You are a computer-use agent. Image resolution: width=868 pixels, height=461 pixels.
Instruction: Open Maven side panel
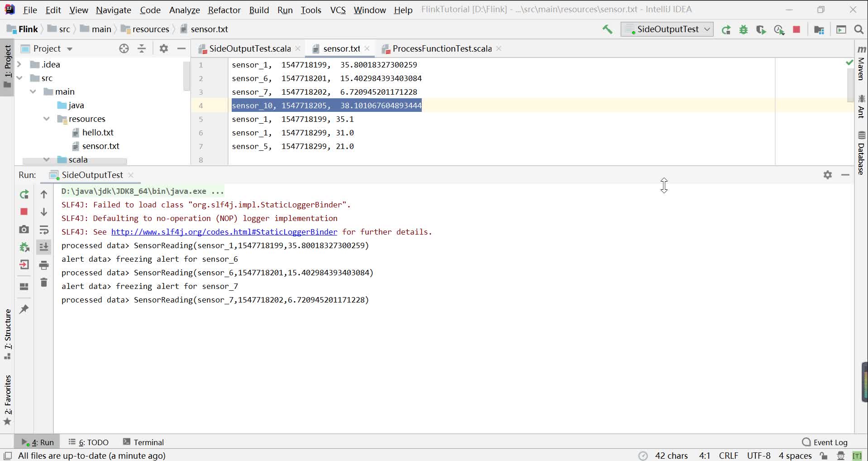[x=861, y=63]
